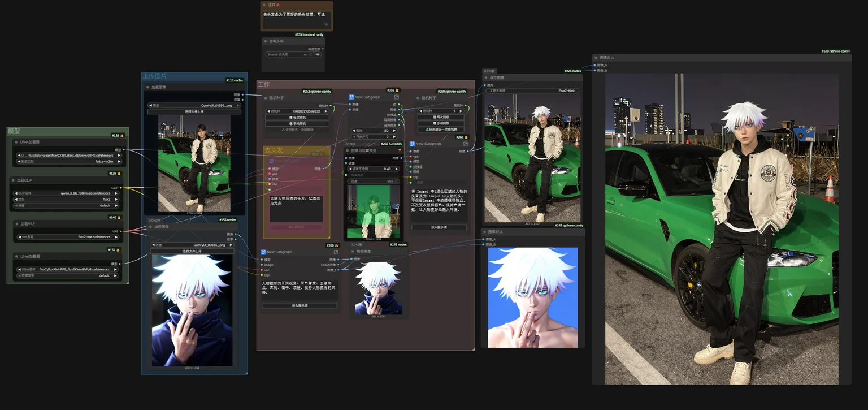
Task: Open the #268 subgraph via its expand icon
Action: coord(467,144)
